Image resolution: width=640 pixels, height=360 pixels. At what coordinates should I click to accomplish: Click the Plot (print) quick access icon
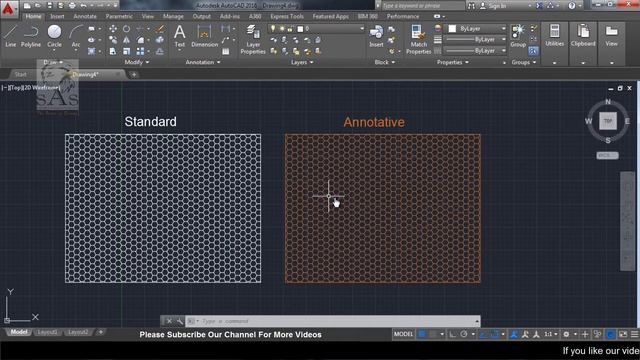72,6
